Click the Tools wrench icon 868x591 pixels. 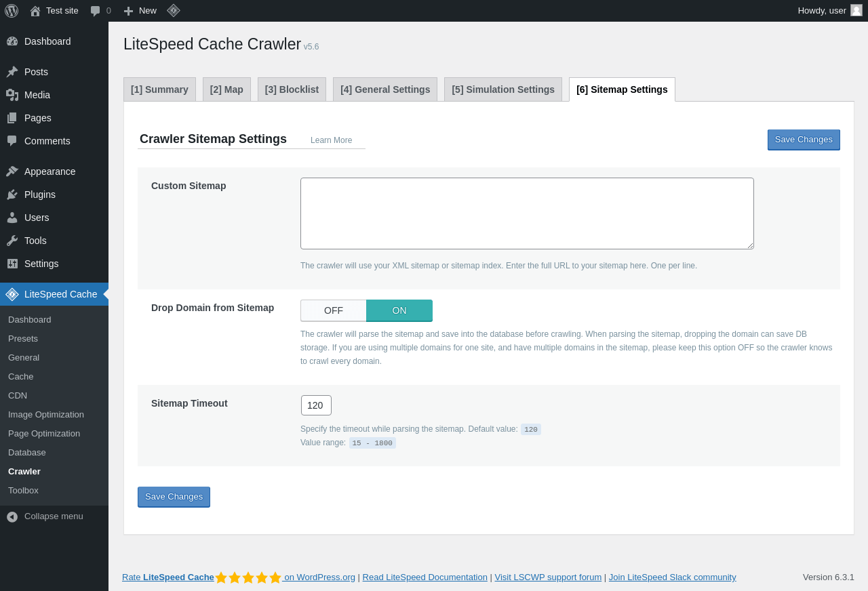pos(12,241)
